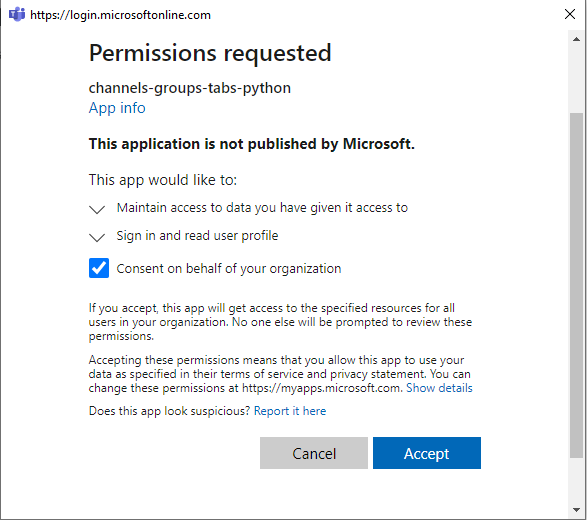Viewport: 587px width, 520px height.
Task: Select the Maintain access to data permission text
Action: point(262,207)
